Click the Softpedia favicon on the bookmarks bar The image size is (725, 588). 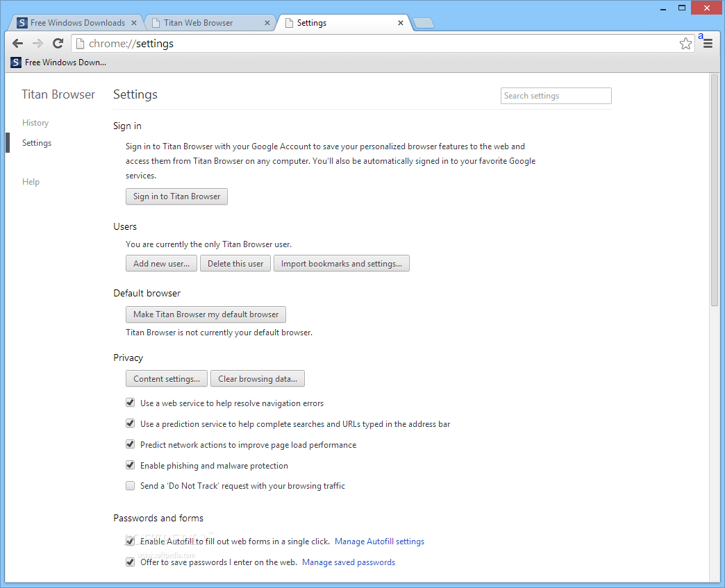(x=16, y=62)
